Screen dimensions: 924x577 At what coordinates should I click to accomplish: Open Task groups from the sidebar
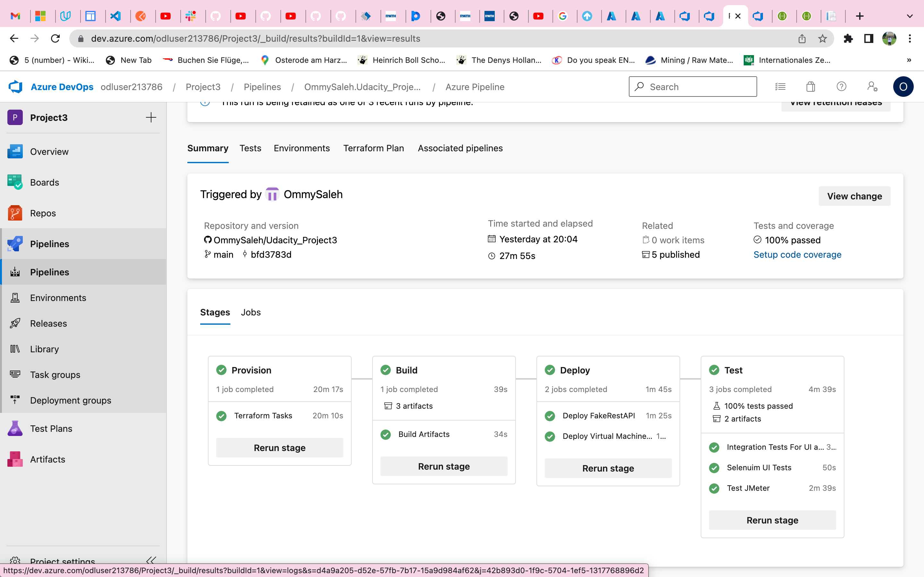tap(55, 374)
